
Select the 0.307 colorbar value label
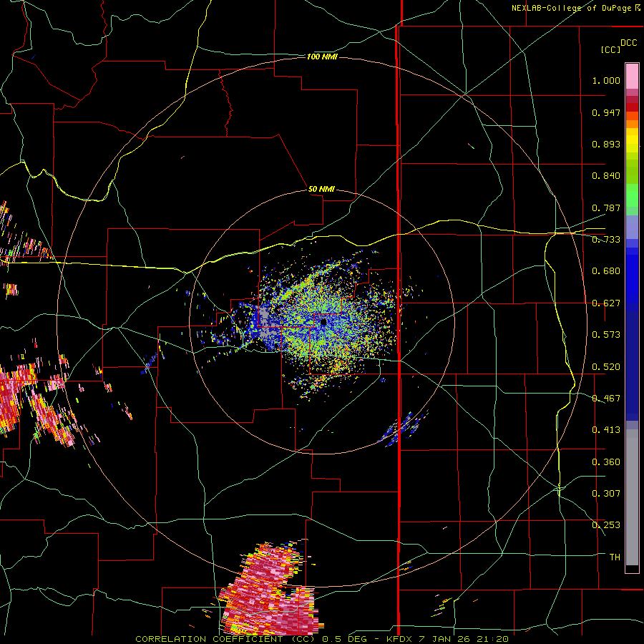[x=606, y=494]
